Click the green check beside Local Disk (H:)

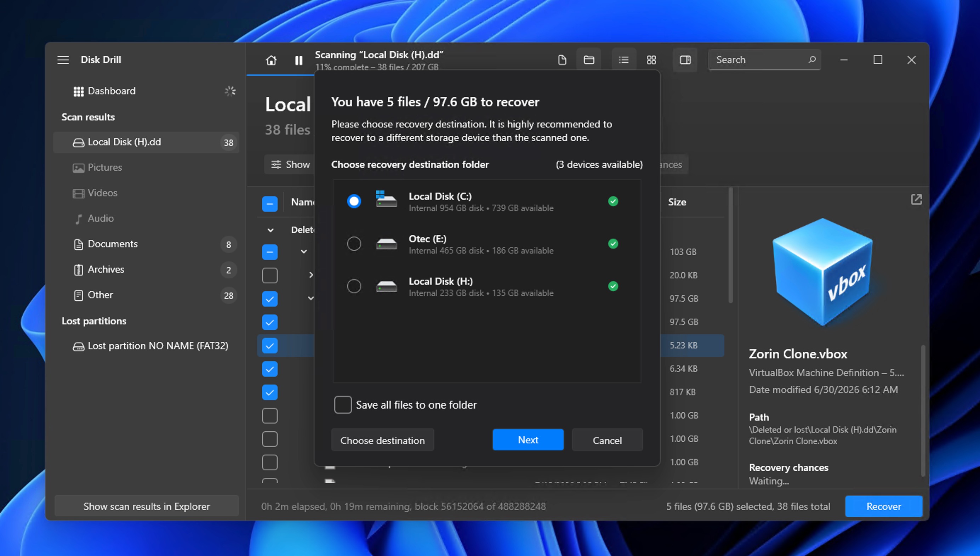point(613,286)
